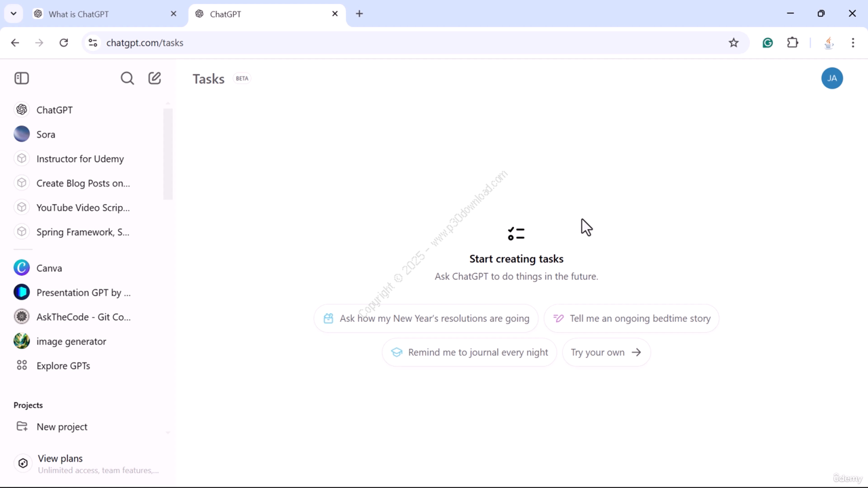
Task: Click the Chrome profile icon in toolbar
Action: click(x=829, y=43)
